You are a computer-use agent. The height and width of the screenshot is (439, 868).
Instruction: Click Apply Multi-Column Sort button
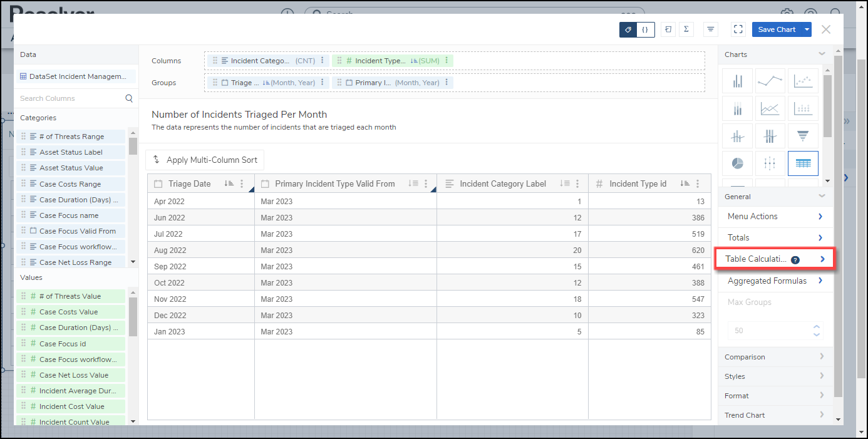coord(205,160)
